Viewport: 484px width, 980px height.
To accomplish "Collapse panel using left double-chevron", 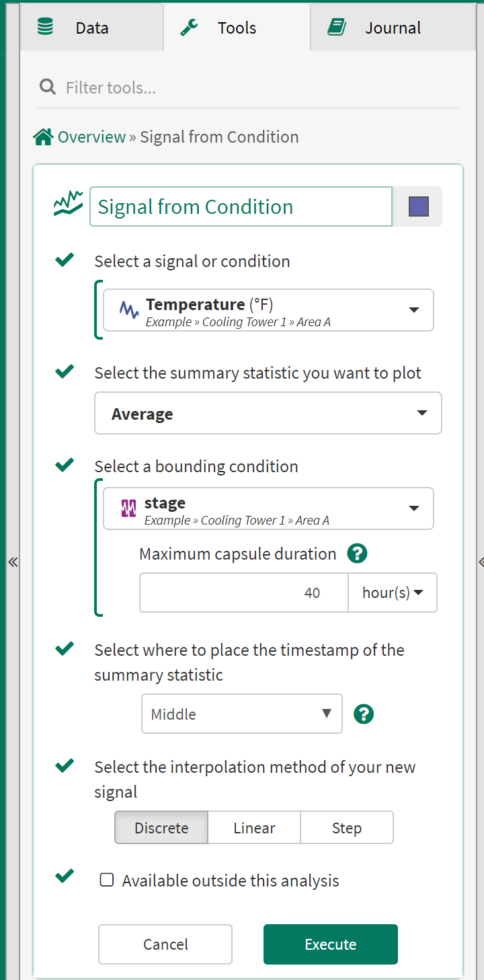I will pos(12,562).
